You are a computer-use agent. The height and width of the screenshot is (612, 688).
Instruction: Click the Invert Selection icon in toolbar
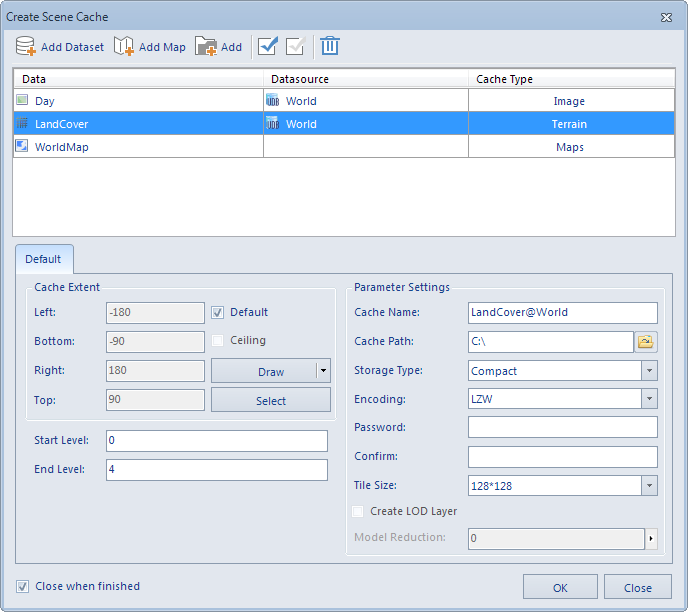tap(295, 46)
